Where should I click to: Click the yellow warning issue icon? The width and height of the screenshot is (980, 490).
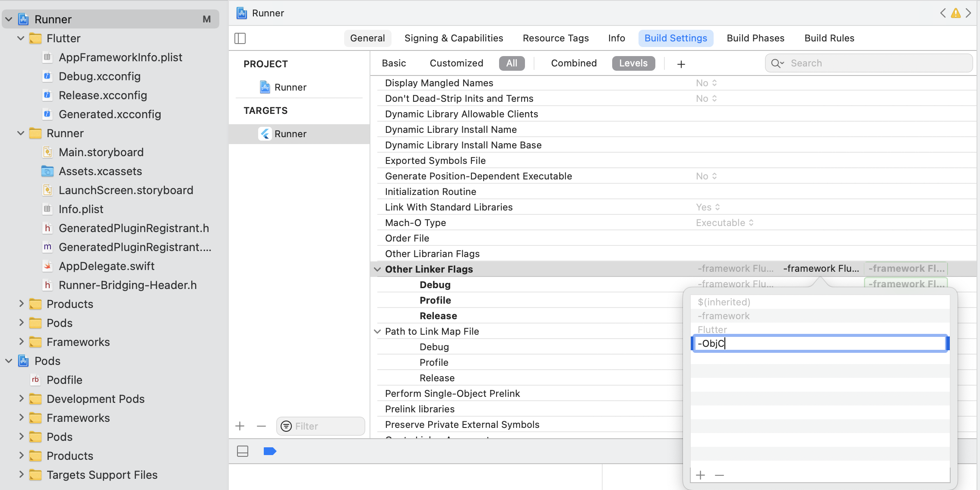tap(956, 13)
